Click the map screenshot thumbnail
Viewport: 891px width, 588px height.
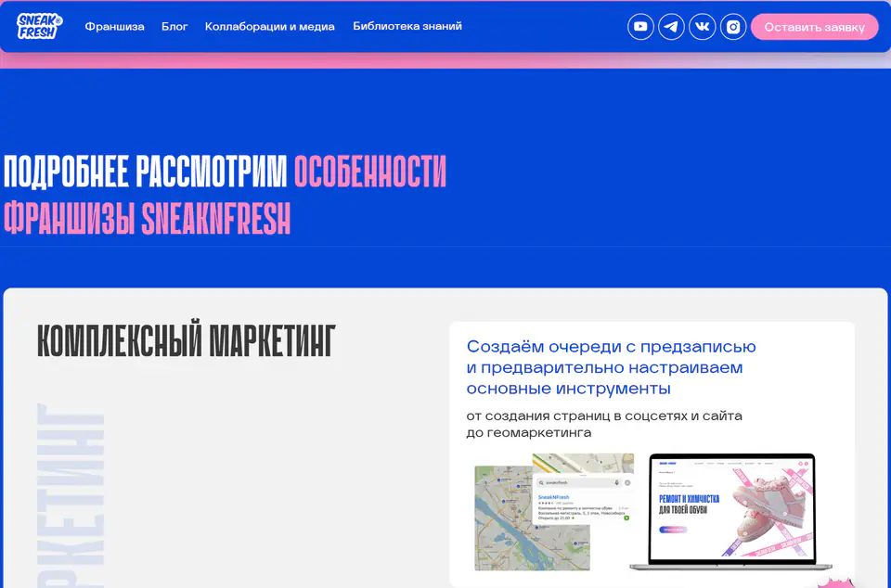[532, 518]
